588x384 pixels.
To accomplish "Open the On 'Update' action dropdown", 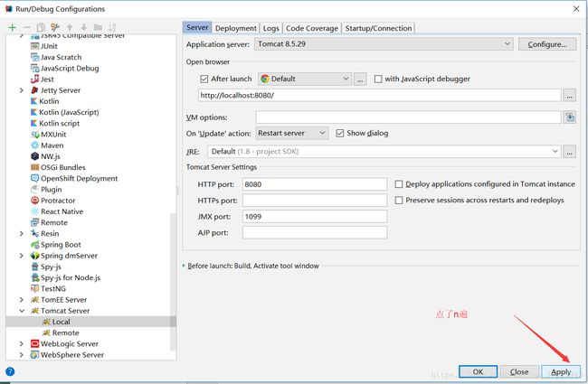I will click(x=292, y=134).
